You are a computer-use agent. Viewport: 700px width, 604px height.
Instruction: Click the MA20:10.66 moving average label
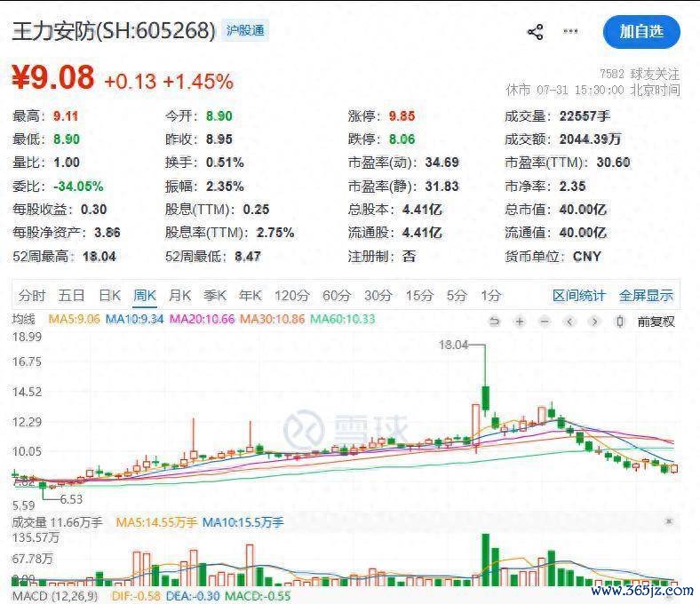click(203, 319)
